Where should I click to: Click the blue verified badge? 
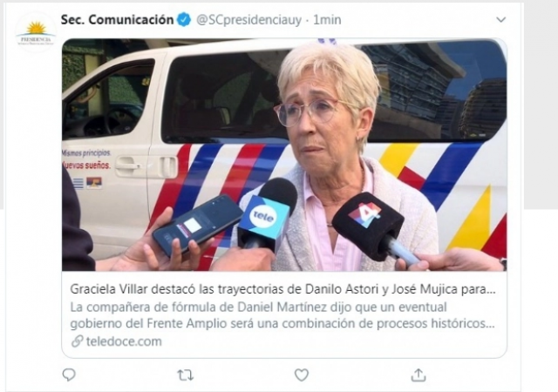[x=184, y=19]
